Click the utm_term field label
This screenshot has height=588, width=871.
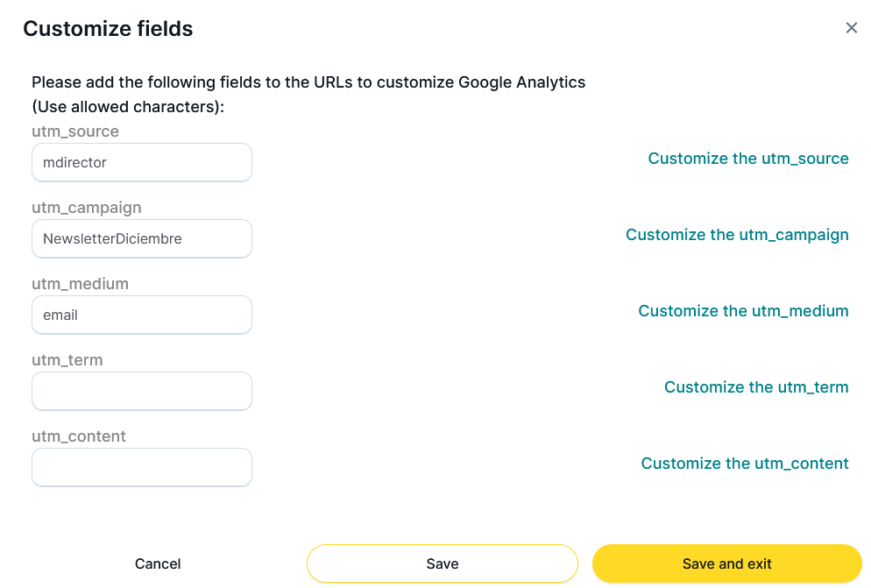(67, 360)
